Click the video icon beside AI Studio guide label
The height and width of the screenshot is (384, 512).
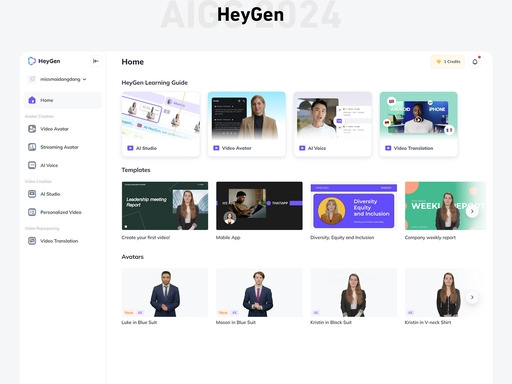click(130, 148)
